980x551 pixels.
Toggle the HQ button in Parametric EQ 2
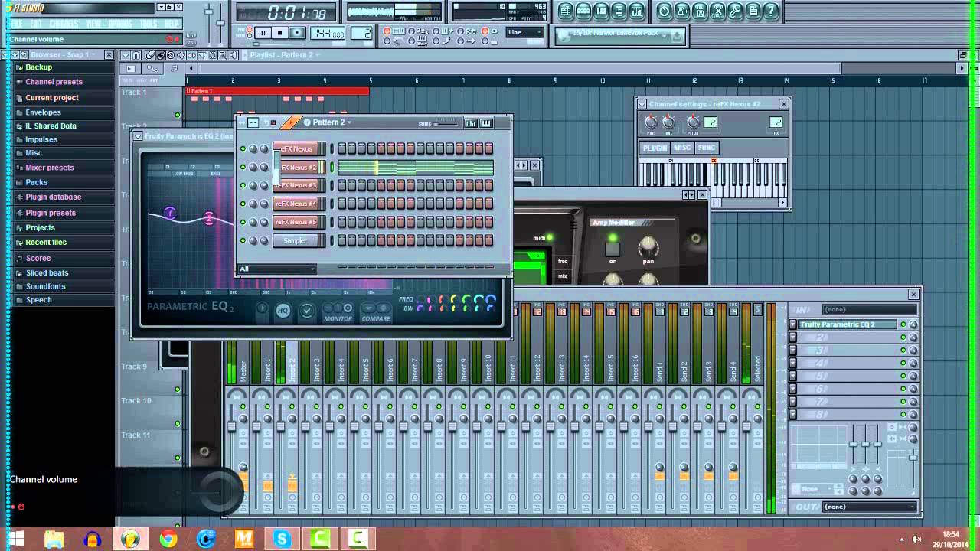(x=283, y=311)
